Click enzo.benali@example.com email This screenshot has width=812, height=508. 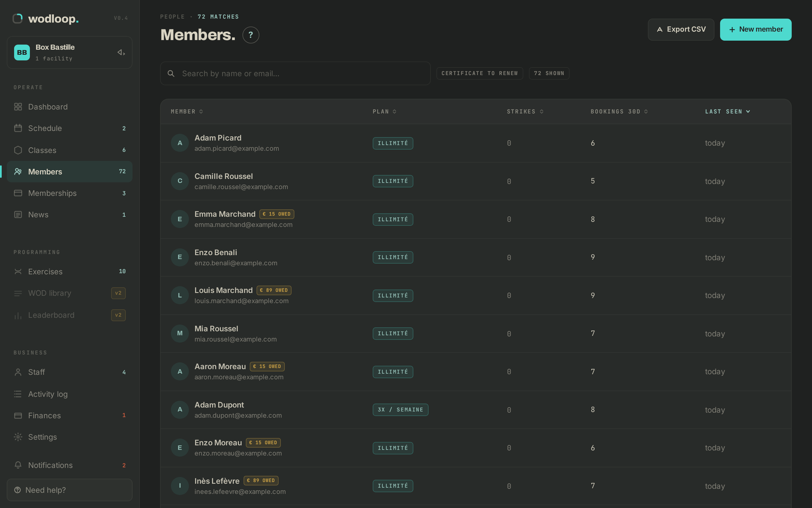(x=236, y=263)
